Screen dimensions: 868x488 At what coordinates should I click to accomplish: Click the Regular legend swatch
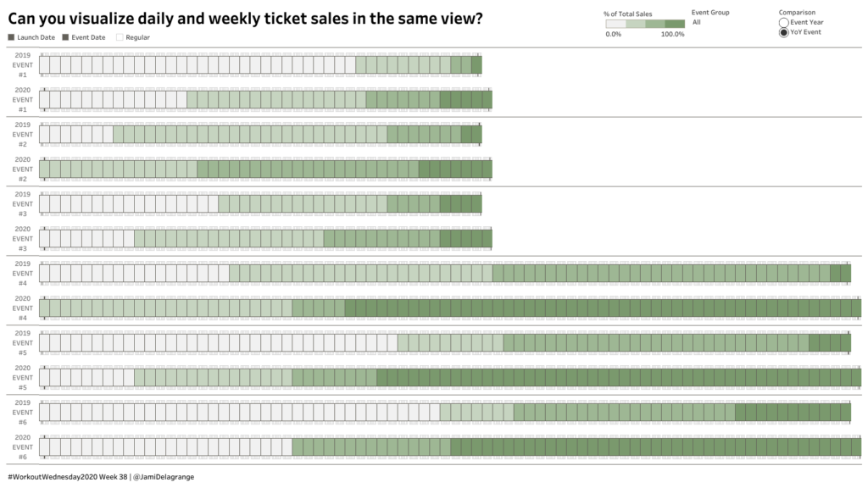[x=120, y=37]
